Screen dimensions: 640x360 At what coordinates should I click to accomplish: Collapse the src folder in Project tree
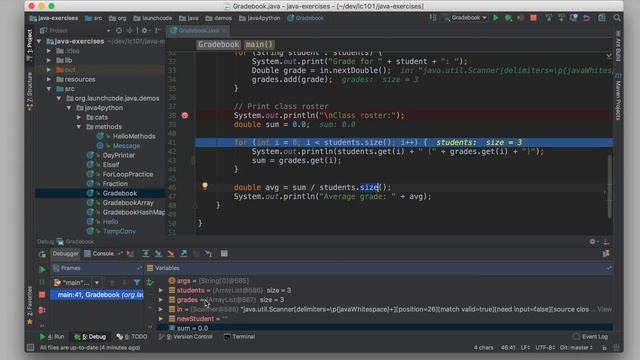click(x=49, y=89)
